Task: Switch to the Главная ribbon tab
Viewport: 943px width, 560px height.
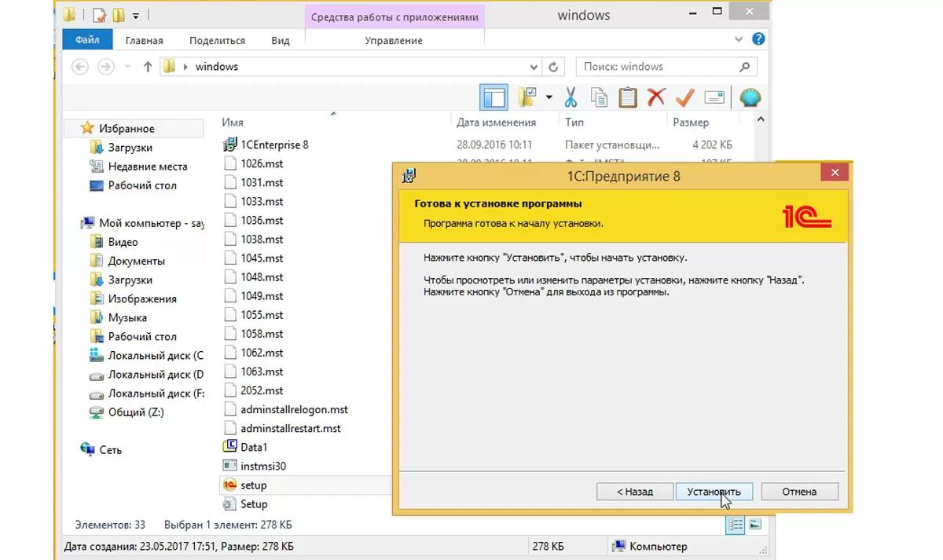Action: pos(143,40)
